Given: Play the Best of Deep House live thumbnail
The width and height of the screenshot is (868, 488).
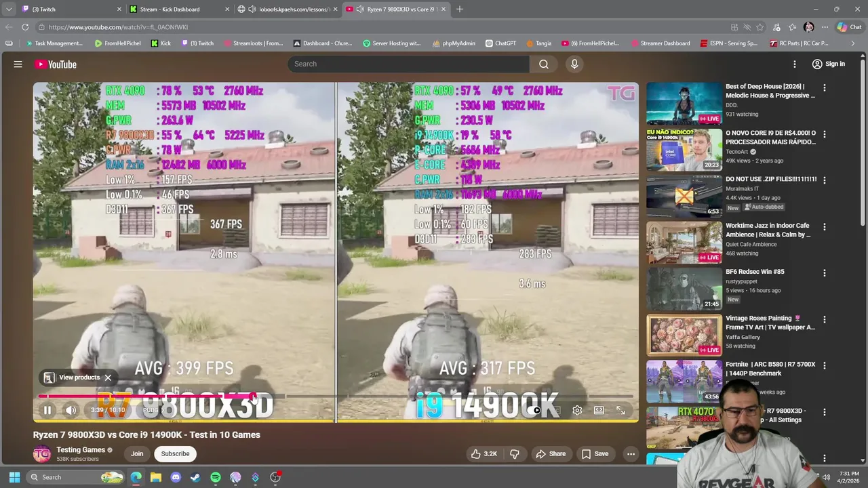Looking at the screenshot, I should click(684, 103).
